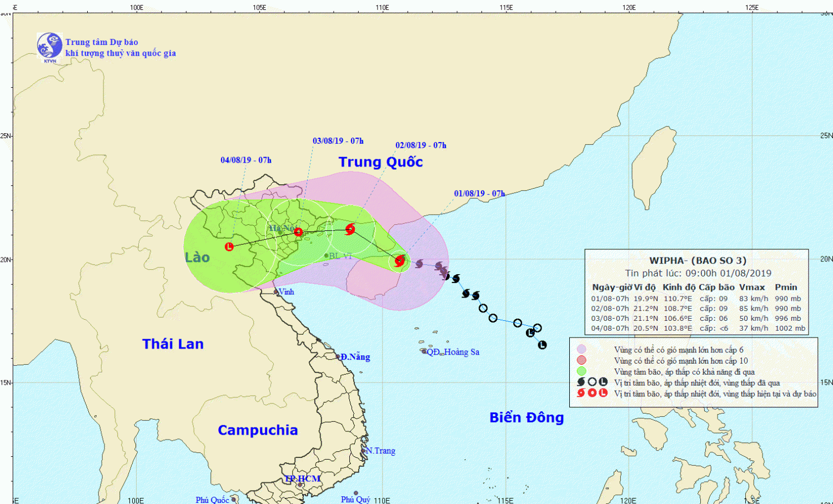Click the green legend circle for storm path
The width and height of the screenshot is (833, 504).
point(581,371)
